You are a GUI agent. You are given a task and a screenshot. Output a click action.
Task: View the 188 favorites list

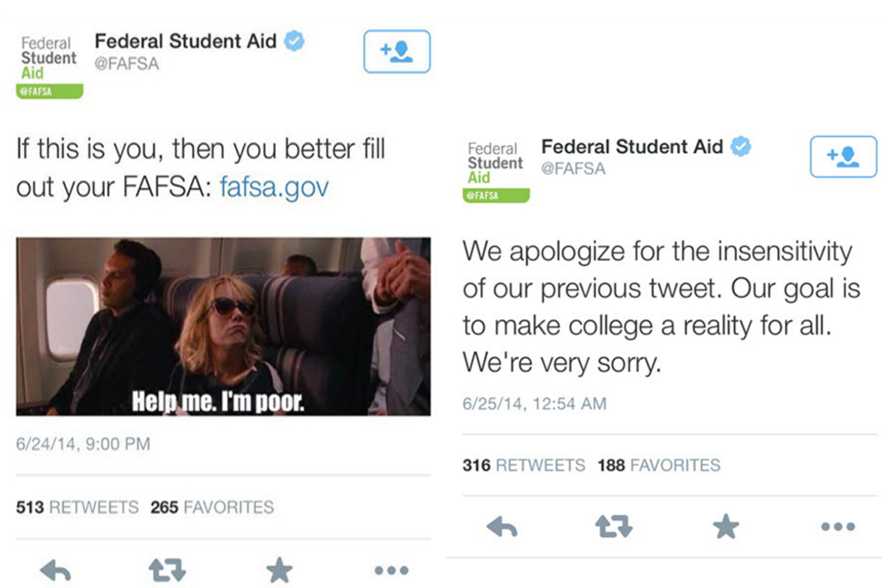(659, 465)
